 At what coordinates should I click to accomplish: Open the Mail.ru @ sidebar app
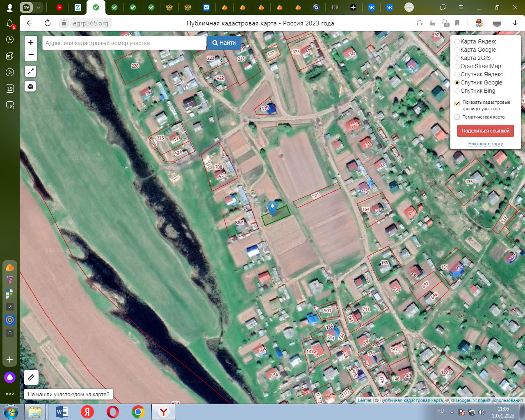tap(10, 320)
